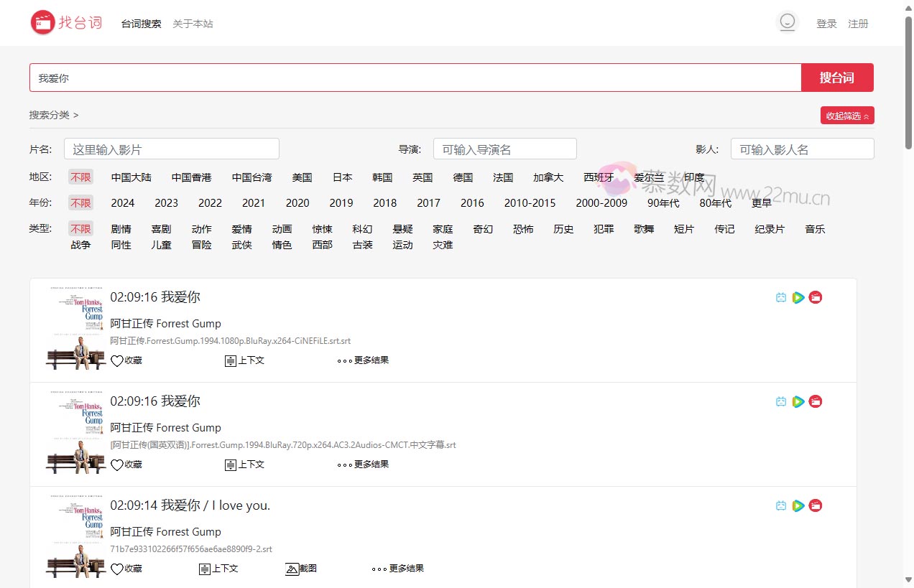Open Tencent Video icon on second result

(798, 402)
